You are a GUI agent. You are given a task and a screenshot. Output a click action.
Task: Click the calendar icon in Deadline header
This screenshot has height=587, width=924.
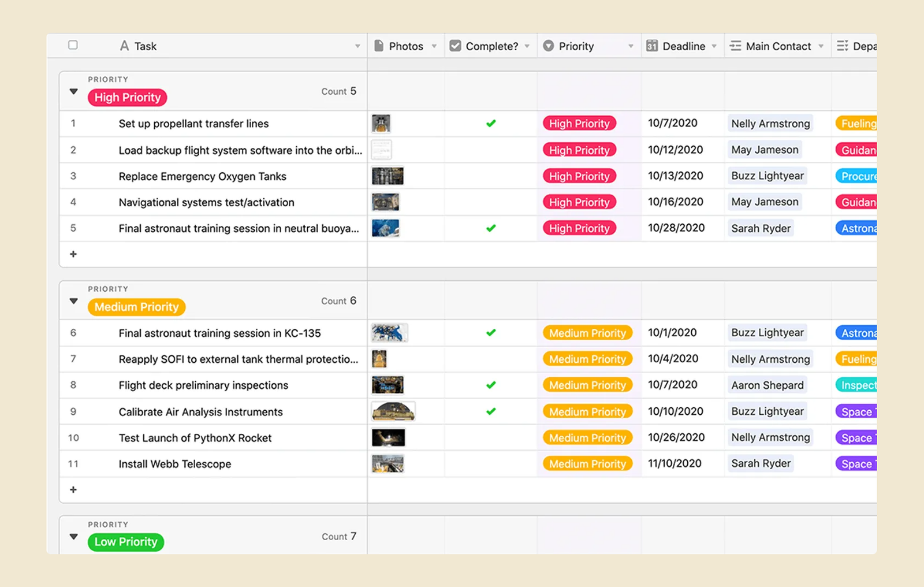pyautogui.click(x=652, y=46)
